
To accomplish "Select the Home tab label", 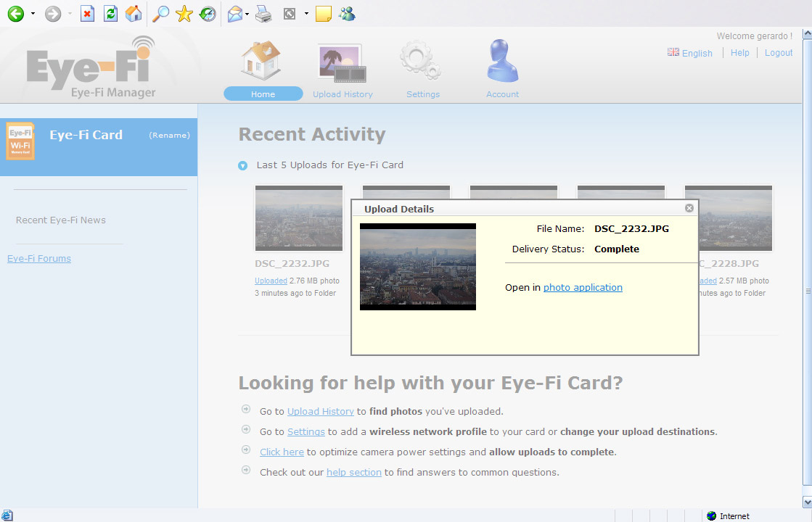I will coord(263,94).
